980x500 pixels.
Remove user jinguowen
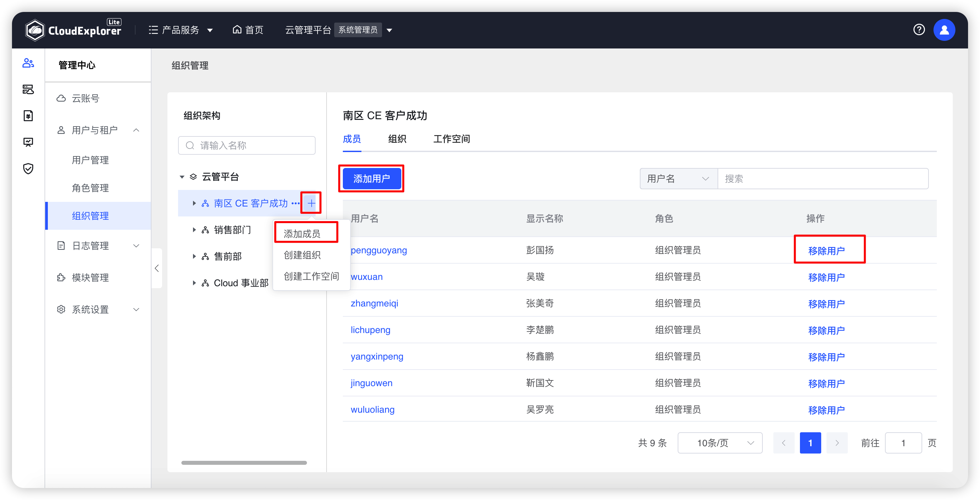tap(826, 384)
